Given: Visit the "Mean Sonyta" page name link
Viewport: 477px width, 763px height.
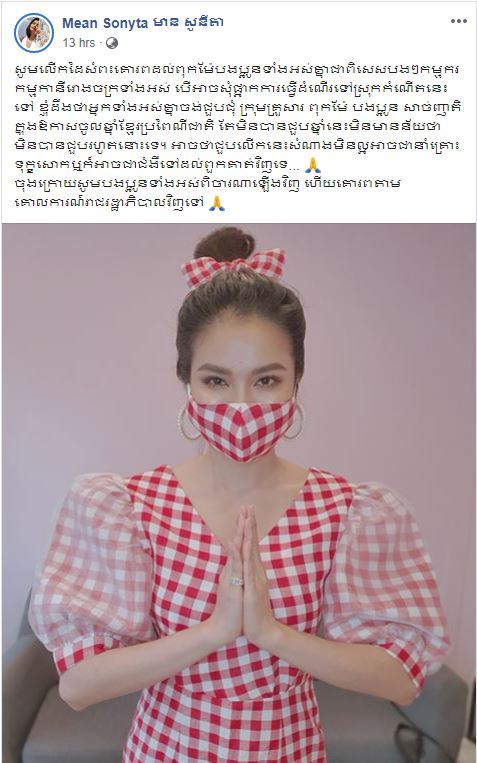Looking at the screenshot, I should 105,22.
